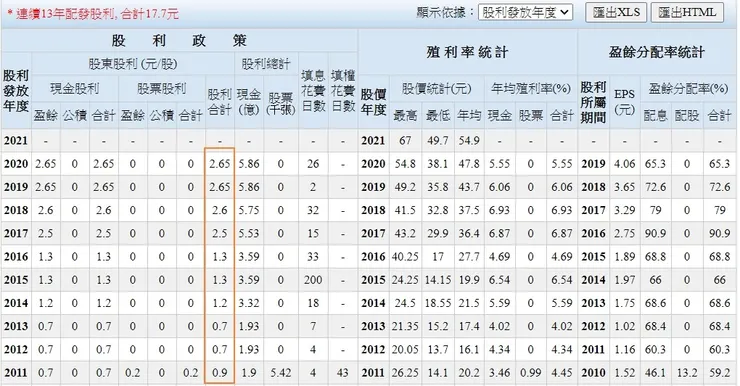
Task: Click the 21.35 highest price for 2013
Action: [405, 326]
